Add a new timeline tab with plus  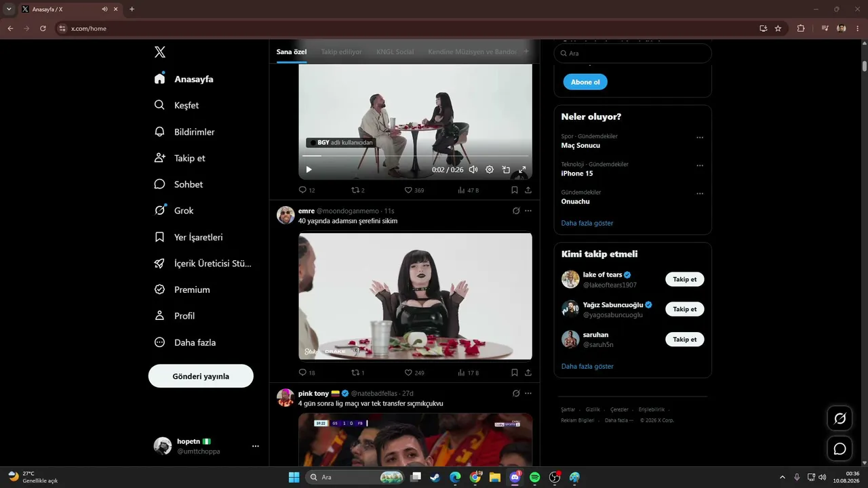click(x=526, y=52)
